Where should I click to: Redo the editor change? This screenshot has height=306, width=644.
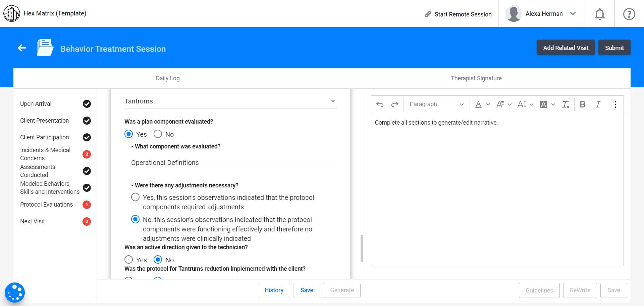[x=395, y=104]
